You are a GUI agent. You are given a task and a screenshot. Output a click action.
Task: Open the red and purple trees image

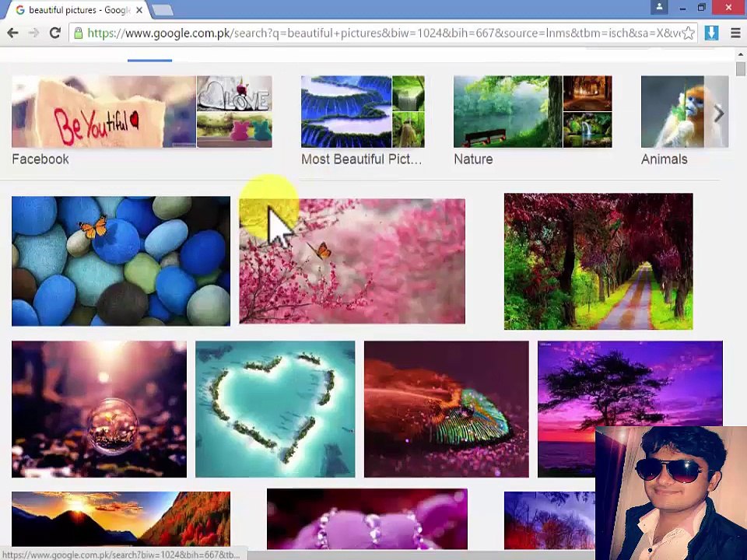(x=549, y=520)
